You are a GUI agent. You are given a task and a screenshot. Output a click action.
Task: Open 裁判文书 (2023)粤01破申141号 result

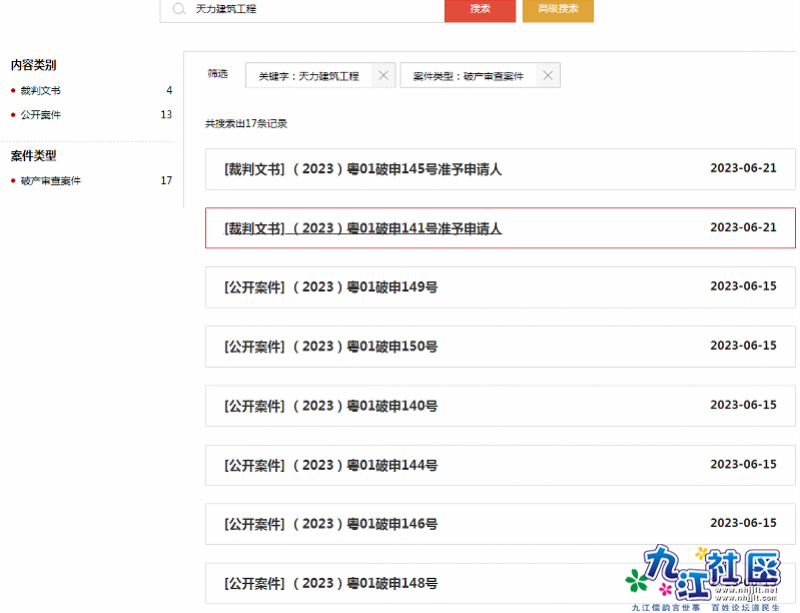click(363, 228)
